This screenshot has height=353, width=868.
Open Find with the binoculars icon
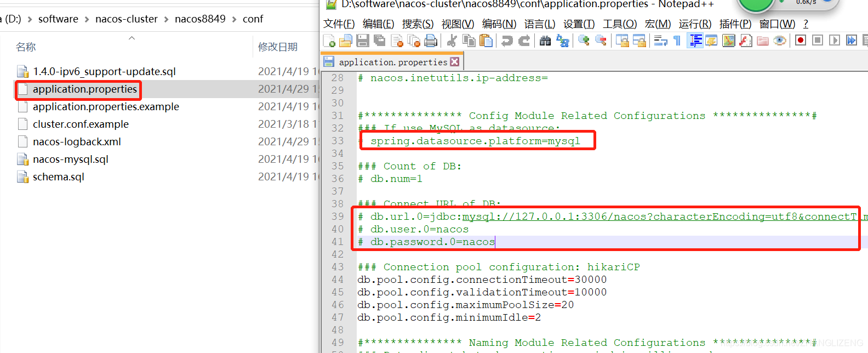[545, 41]
